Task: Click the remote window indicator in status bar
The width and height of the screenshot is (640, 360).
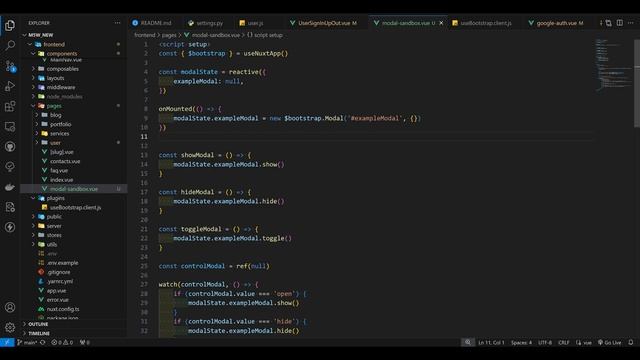Action: coord(7,342)
